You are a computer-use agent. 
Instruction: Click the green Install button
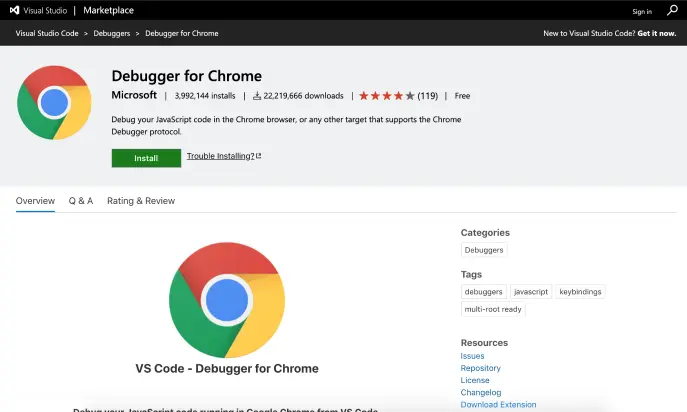pos(146,158)
